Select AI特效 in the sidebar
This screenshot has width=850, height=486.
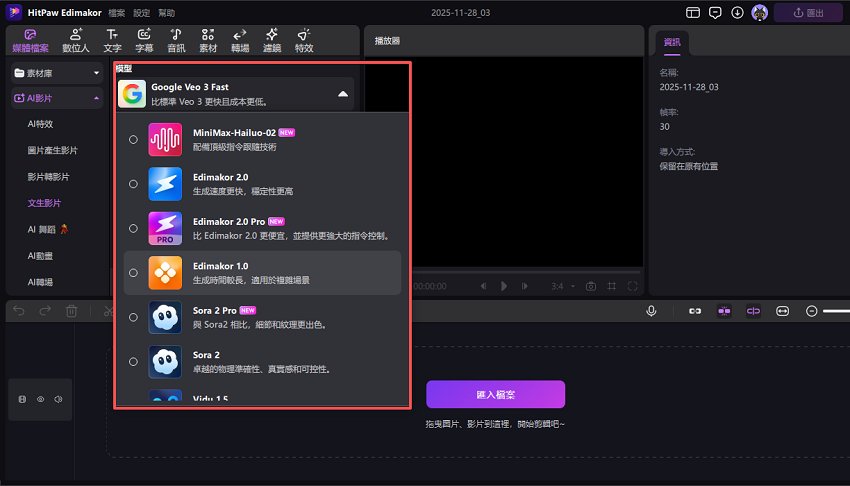[40, 124]
